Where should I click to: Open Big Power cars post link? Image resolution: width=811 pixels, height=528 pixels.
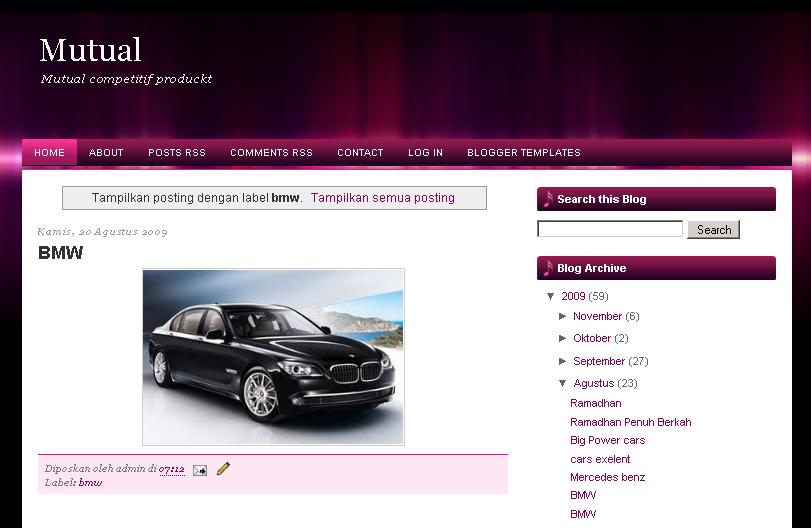(x=608, y=441)
